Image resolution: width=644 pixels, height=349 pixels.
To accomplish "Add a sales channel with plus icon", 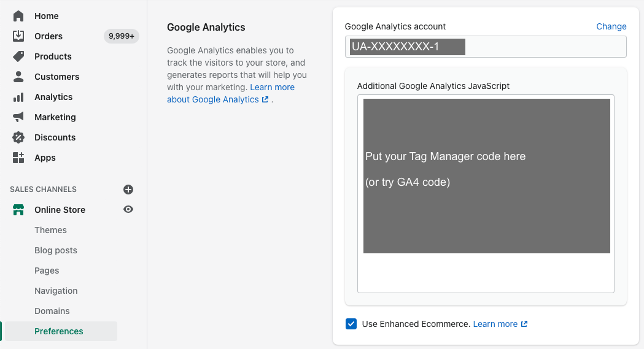I will coord(128,190).
